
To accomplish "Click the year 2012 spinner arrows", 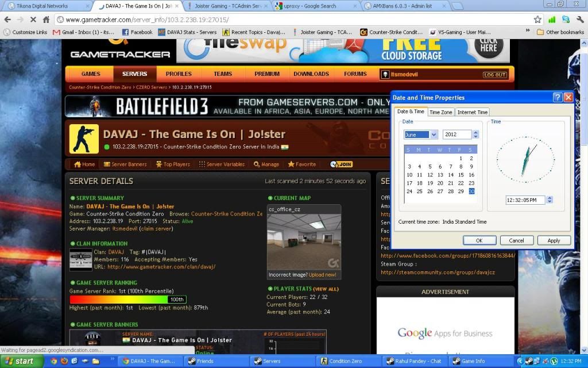I will (476, 135).
